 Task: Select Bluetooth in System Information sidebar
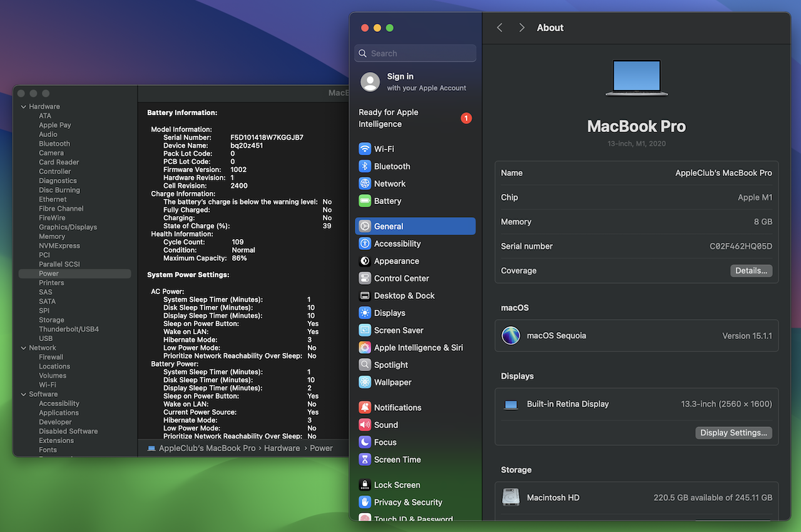pyautogui.click(x=54, y=144)
